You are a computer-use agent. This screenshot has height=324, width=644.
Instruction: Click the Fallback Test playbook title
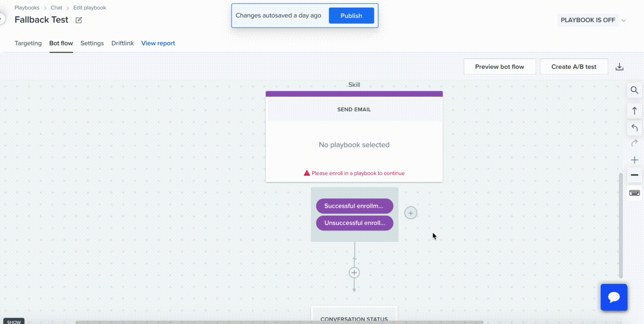(x=41, y=20)
